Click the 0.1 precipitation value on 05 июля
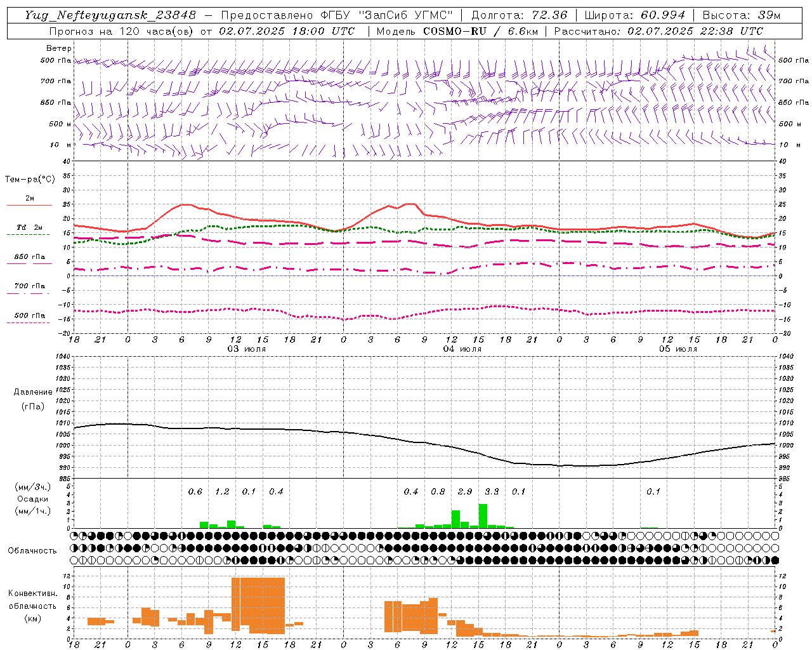The width and height of the screenshot is (812, 650). click(653, 491)
